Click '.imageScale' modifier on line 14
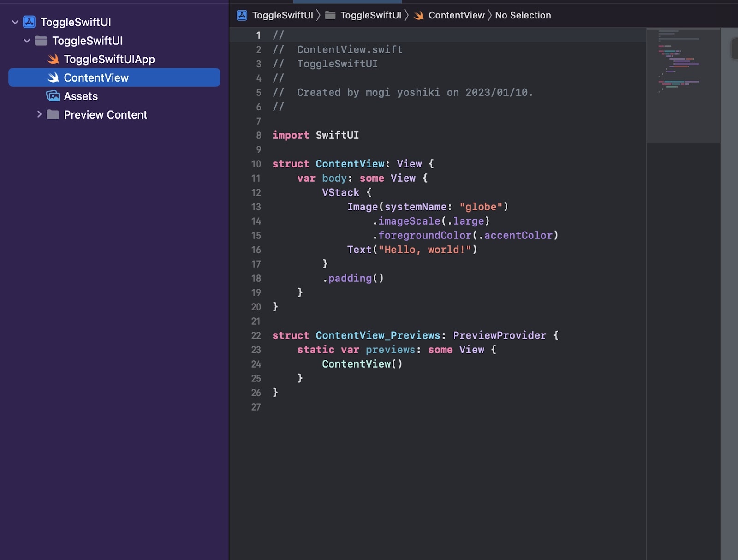Viewport: 738px width, 560px height. coord(406,221)
